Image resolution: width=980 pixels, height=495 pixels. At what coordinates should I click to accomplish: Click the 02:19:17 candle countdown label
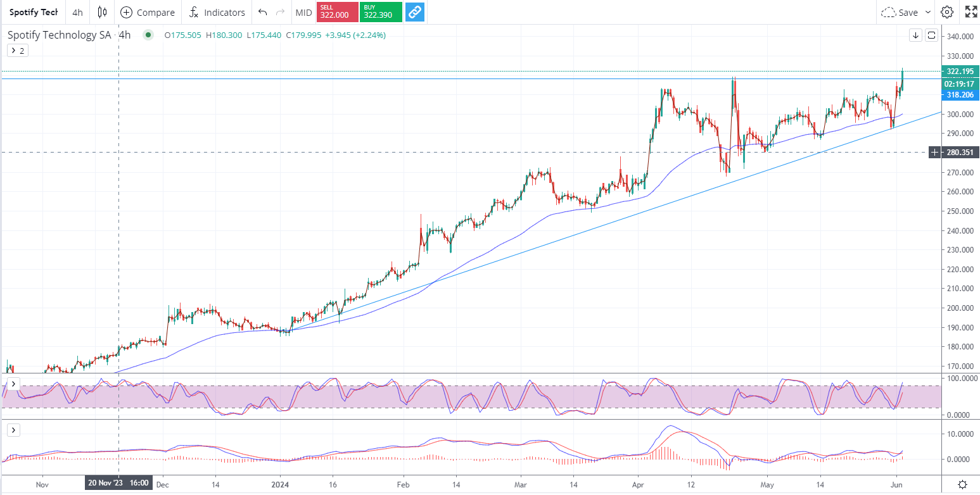[x=960, y=84]
